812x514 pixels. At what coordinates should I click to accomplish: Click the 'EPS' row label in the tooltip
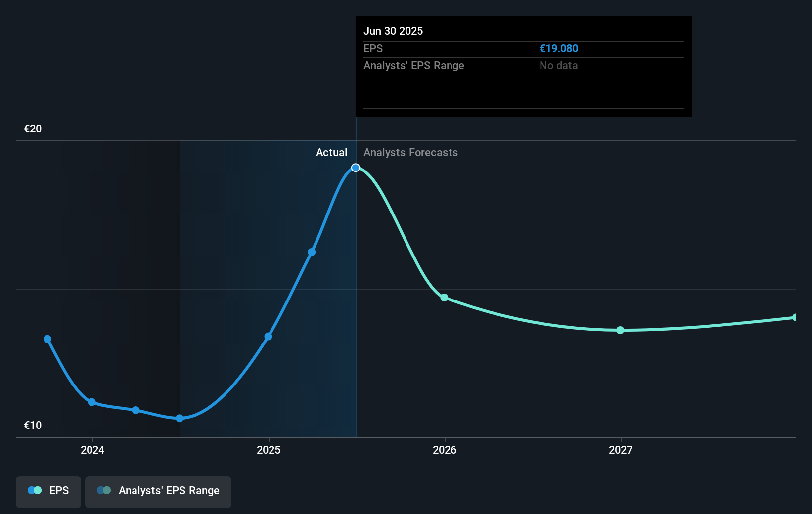coord(373,49)
